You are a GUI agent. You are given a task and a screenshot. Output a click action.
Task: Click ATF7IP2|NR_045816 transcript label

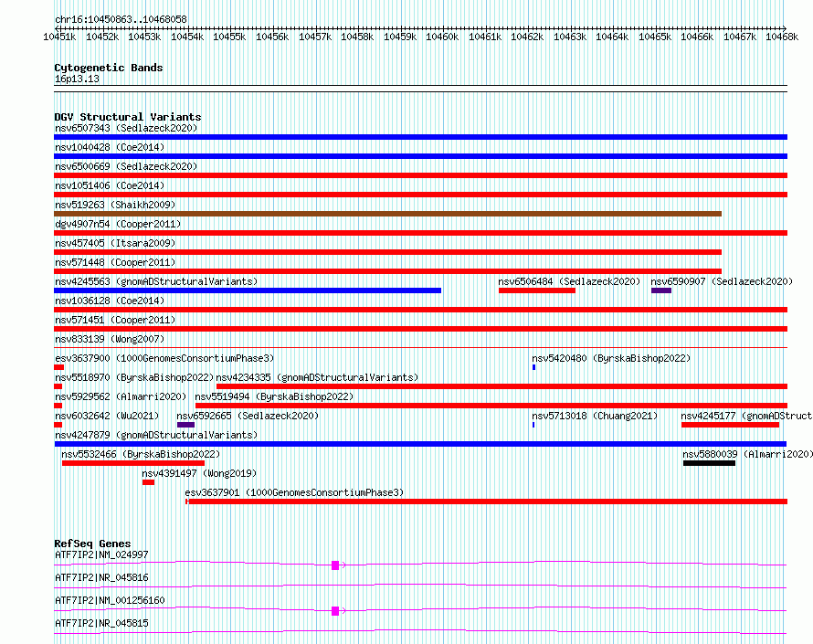pyautogui.click(x=101, y=577)
